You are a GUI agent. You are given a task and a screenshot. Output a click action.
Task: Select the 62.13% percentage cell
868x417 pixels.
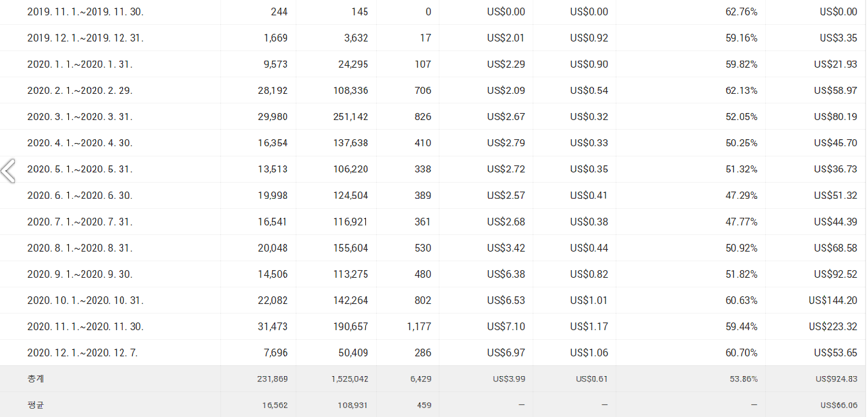[x=742, y=91]
